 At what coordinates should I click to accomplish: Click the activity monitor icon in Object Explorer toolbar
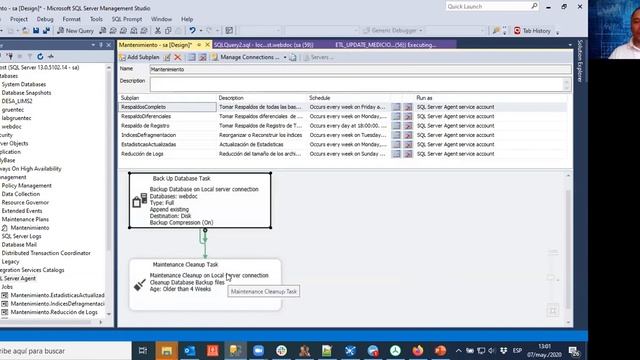point(51,56)
